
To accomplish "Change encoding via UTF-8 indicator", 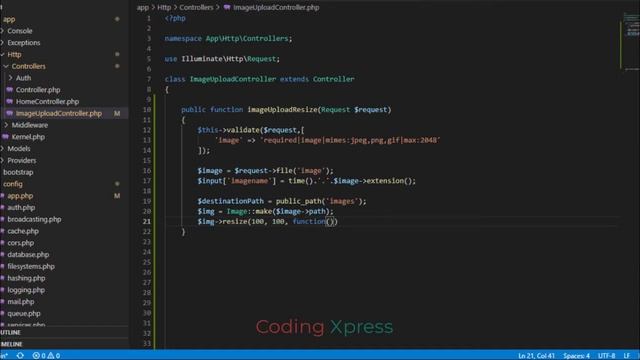I will pyautogui.click(x=607, y=356).
